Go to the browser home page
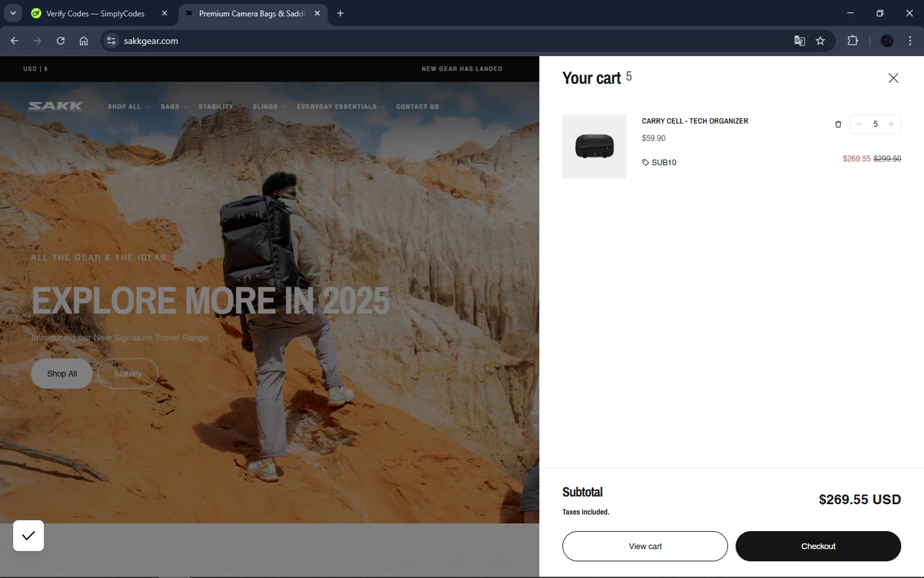This screenshot has width=924, height=578. pos(84,41)
